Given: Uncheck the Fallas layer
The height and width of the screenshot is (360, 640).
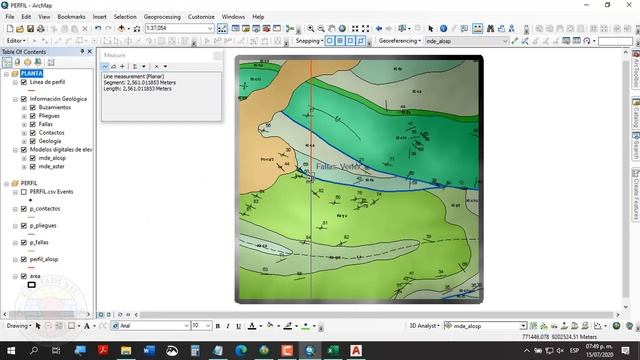Looking at the screenshot, I should coord(33,124).
